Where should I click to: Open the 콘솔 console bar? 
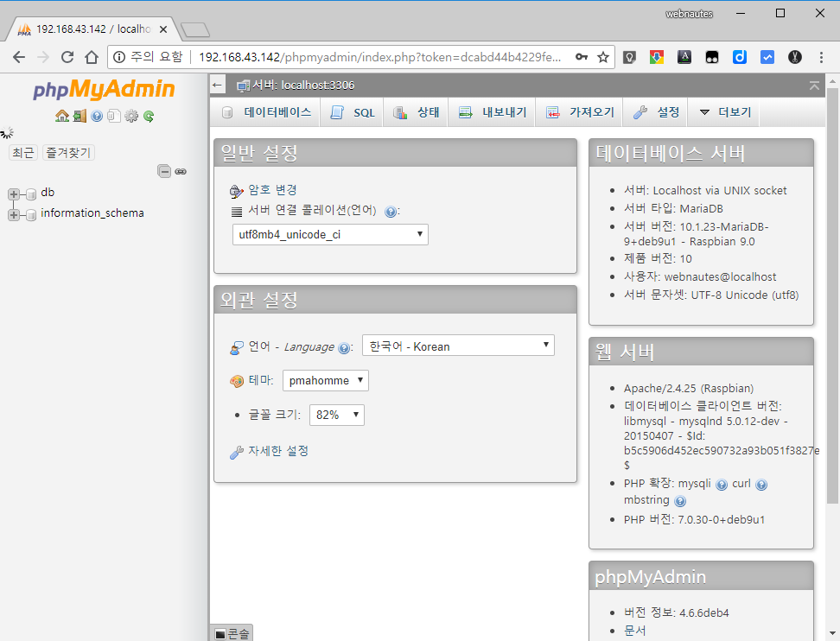coord(232,634)
